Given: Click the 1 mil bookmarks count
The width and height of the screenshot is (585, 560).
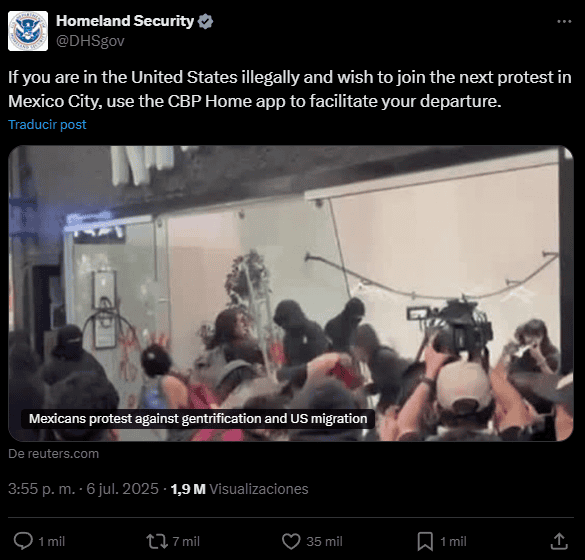Looking at the screenshot, I should 453,541.
